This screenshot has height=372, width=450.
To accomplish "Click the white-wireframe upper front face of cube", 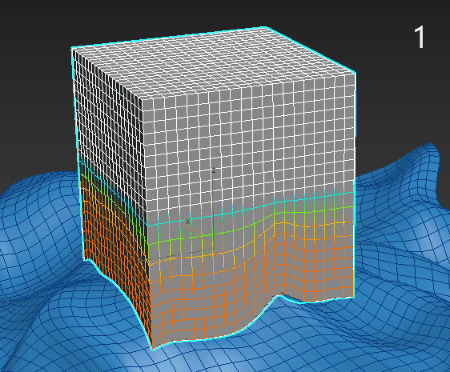I will coord(248,143).
